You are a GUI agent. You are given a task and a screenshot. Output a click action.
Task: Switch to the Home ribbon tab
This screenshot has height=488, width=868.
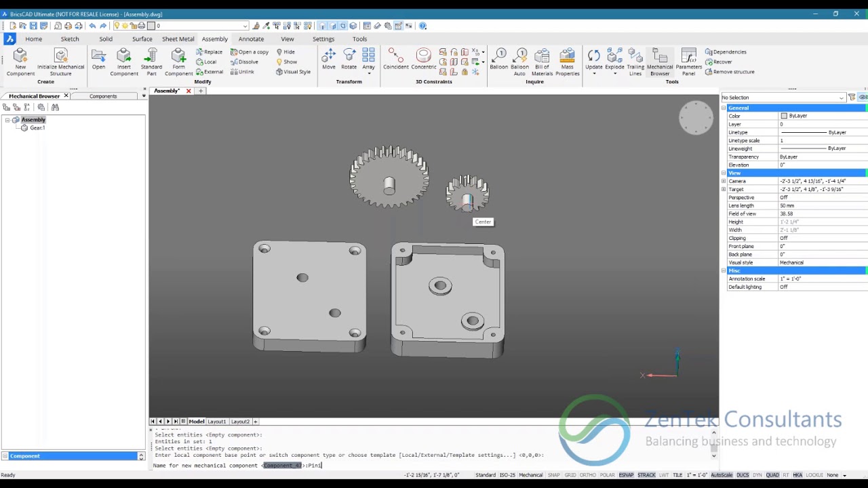tap(34, 39)
